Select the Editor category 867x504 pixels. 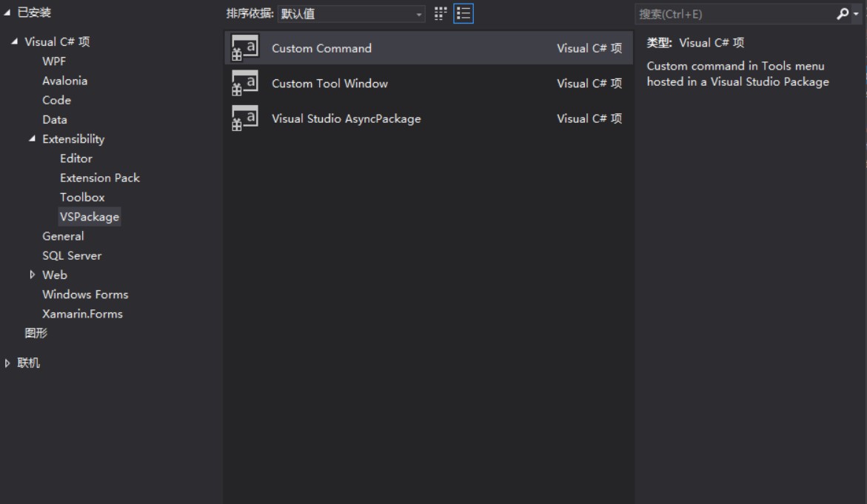click(76, 158)
